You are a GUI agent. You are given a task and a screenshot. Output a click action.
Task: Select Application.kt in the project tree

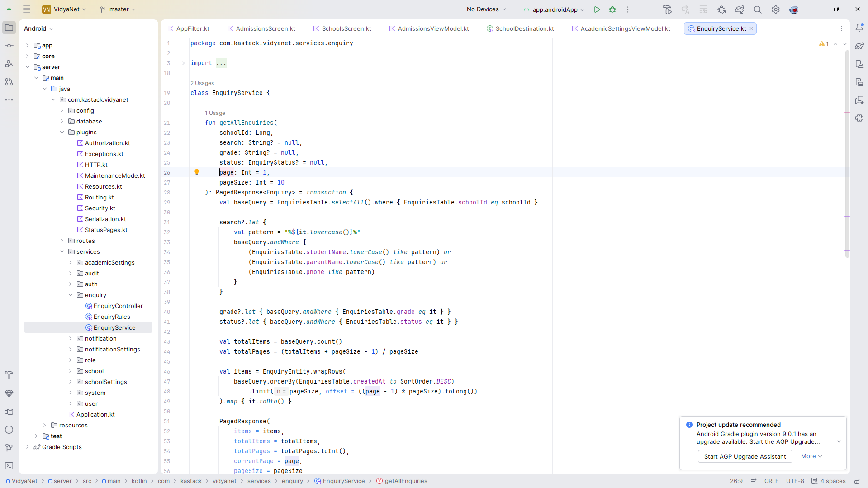coord(95,415)
